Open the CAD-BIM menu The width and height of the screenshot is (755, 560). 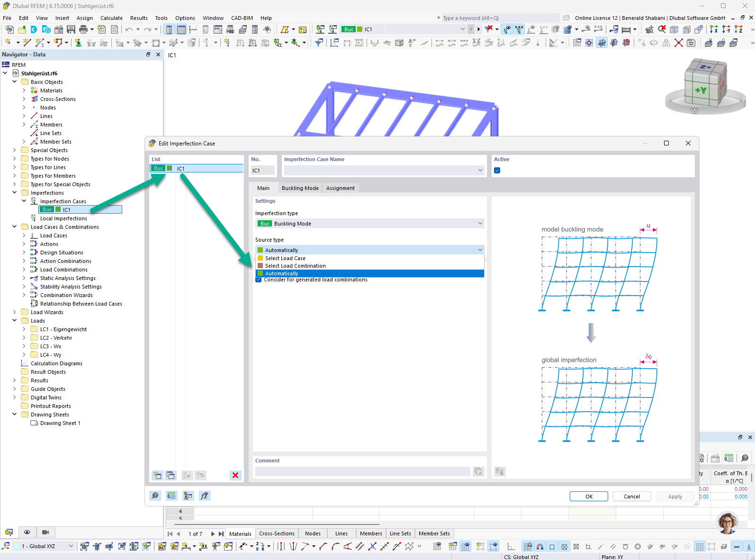pos(242,18)
